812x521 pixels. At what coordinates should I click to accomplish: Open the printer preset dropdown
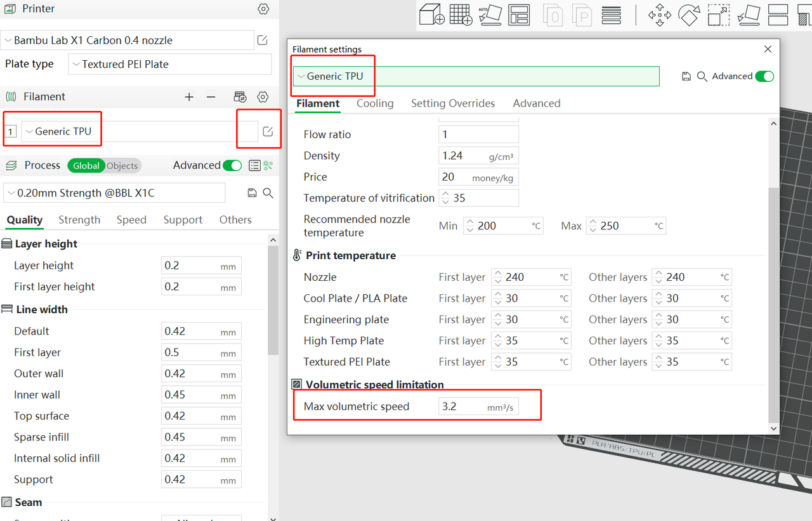click(128, 41)
